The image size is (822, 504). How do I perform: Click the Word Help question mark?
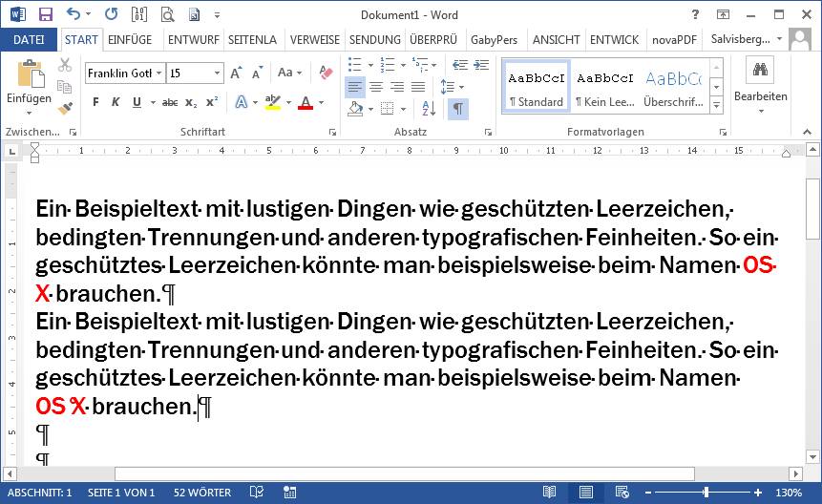(695, 14)
